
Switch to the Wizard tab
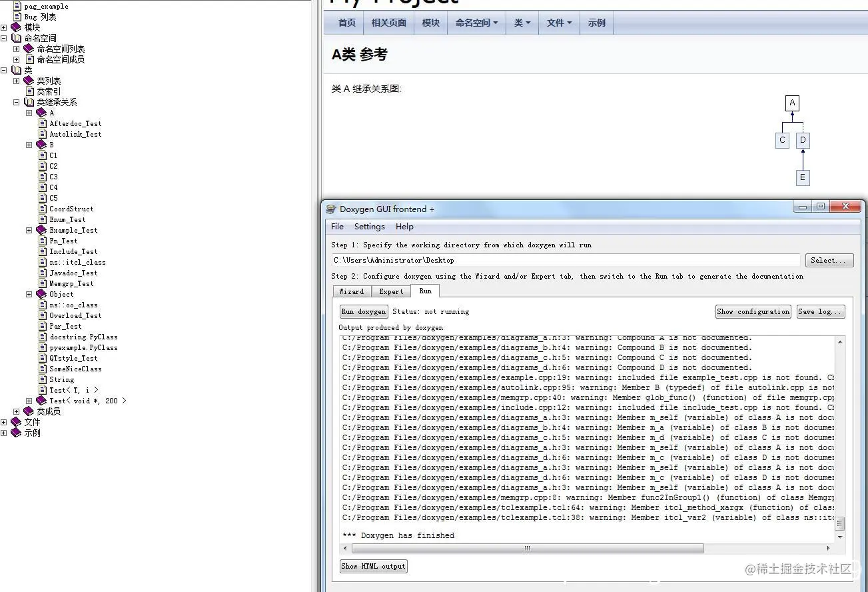351,291
